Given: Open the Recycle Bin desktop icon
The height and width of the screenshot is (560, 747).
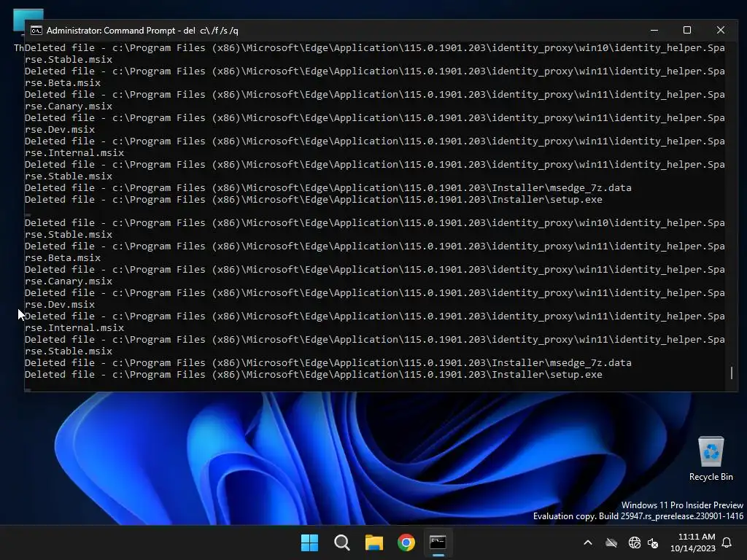Looking at the screenshot, I should [711, 458].
